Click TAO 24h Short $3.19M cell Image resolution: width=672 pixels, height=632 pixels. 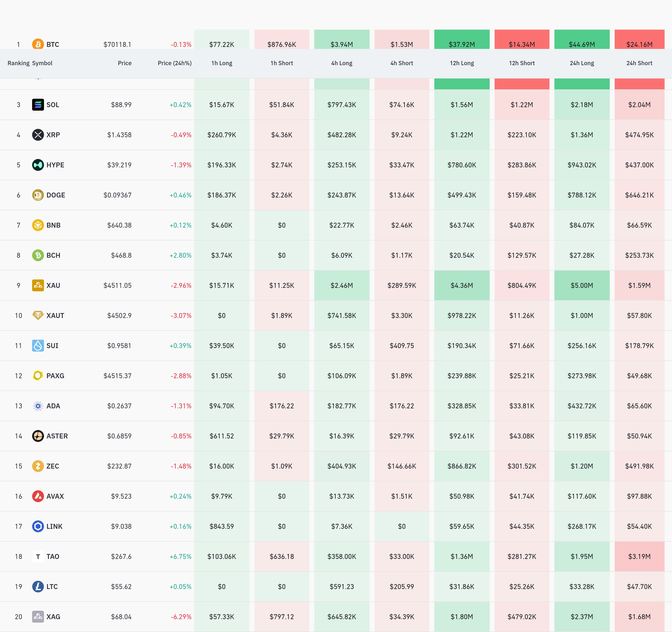[639, 556]
